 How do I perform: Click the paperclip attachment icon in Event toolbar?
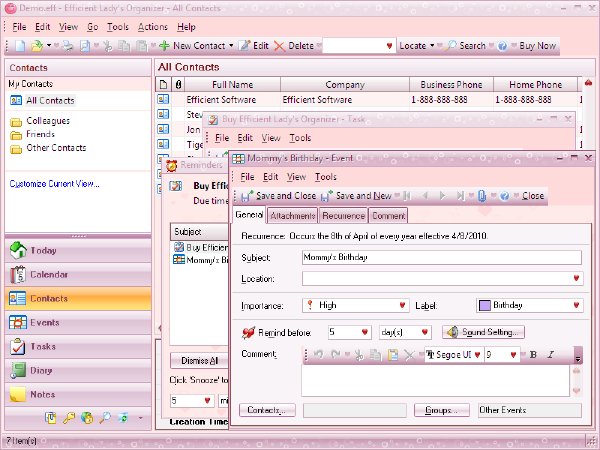coord(482,196)
